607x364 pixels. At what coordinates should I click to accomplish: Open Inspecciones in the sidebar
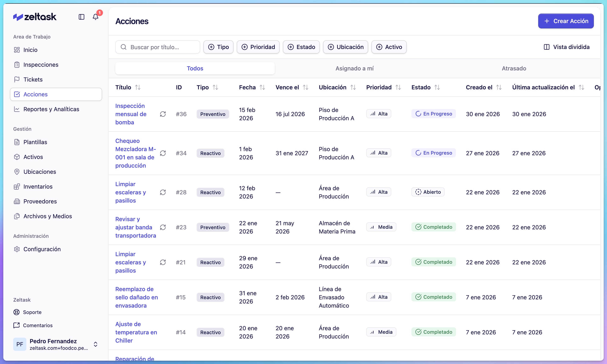(56, 65)
